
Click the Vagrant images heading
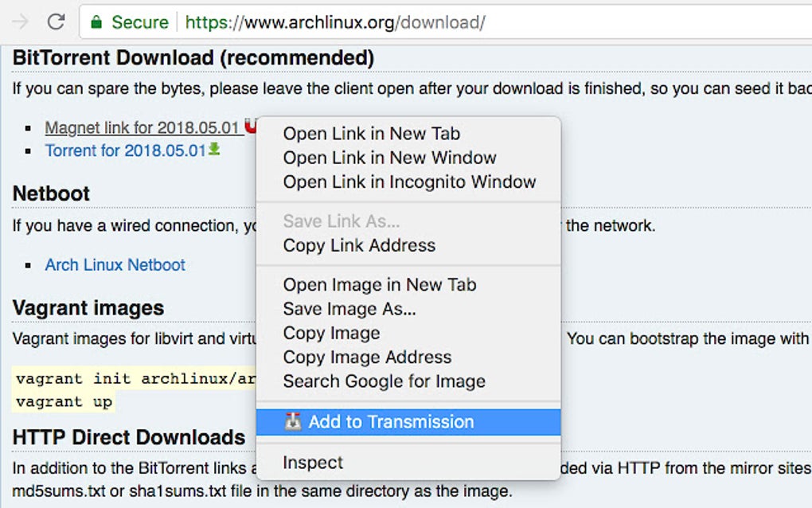(x=88, y=308)
